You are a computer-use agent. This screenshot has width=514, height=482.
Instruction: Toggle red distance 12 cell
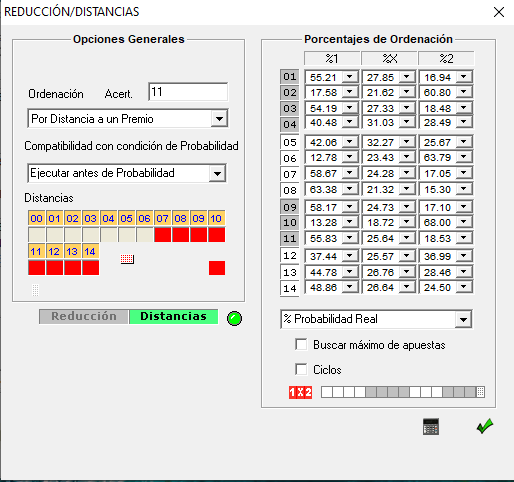click(x=54, y=268)
